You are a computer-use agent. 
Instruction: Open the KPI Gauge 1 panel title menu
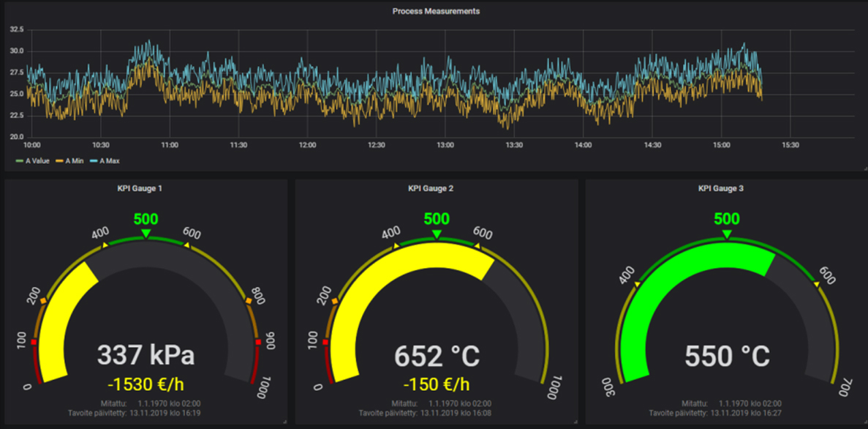point(140,189)
